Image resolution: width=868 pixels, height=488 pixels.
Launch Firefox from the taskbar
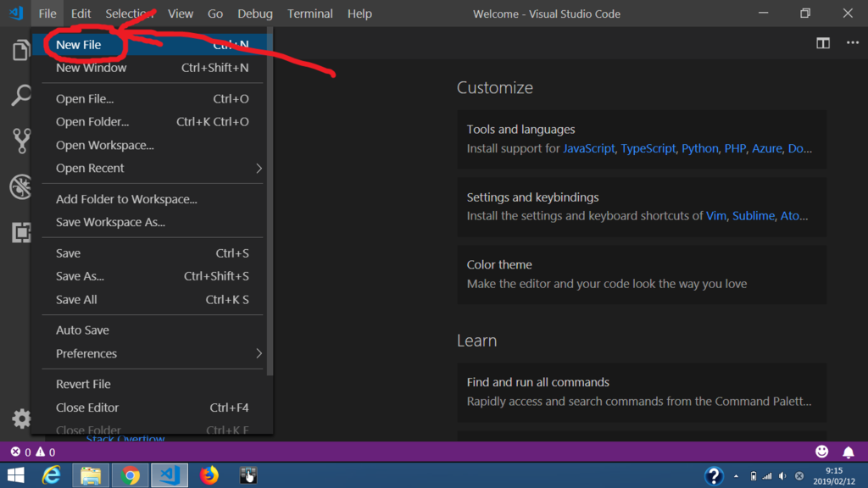[209, 475]
